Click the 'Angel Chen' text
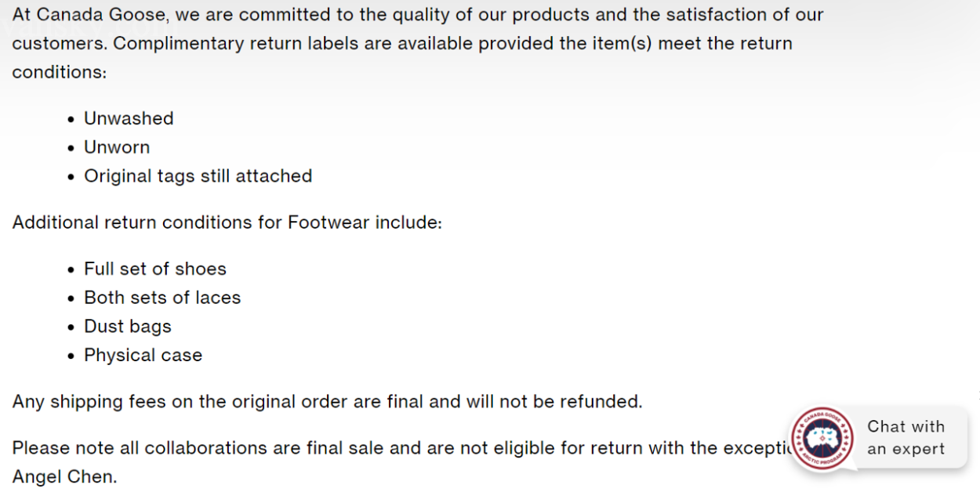 (x=64, y=476)
